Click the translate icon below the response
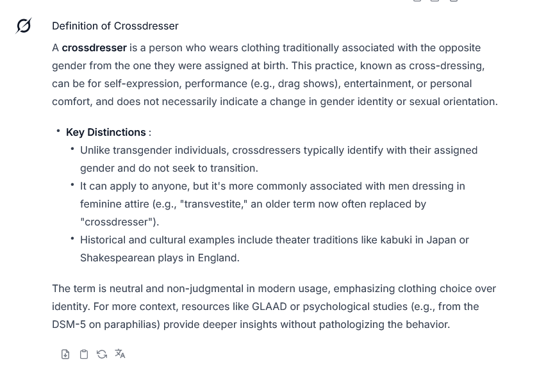The image size is (555, 392). coord(120,354)
